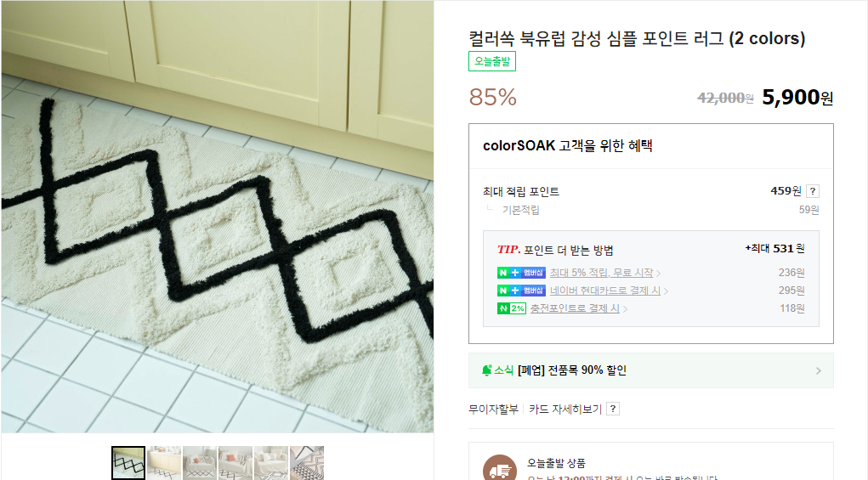The height and width of the screenshot is (480, 868).
Task: Click the main rug product image
Action: (x=218, y=217)
